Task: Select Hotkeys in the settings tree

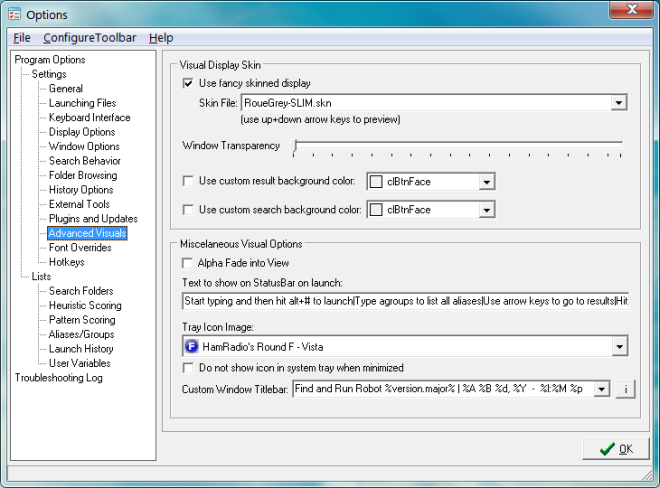Action: [x=68, y=262]
